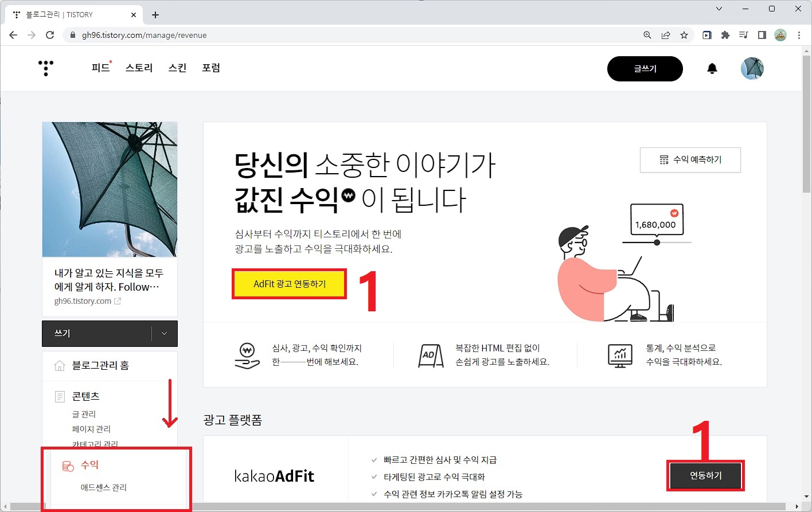Click the 블로그관리 홈 house icon
812x512 pixels.
click(60, 366)
